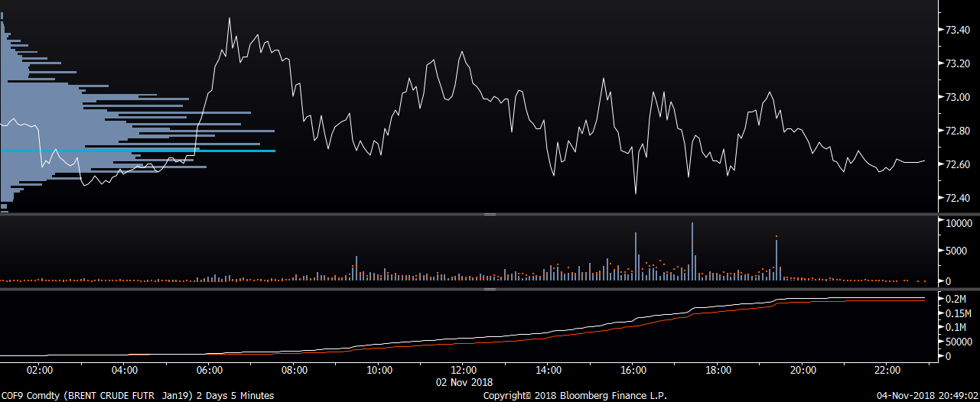This screenshot has width=980, height=402.
Task: Click the tallest volume bar reaching 10000
Action: pos(692,252)
